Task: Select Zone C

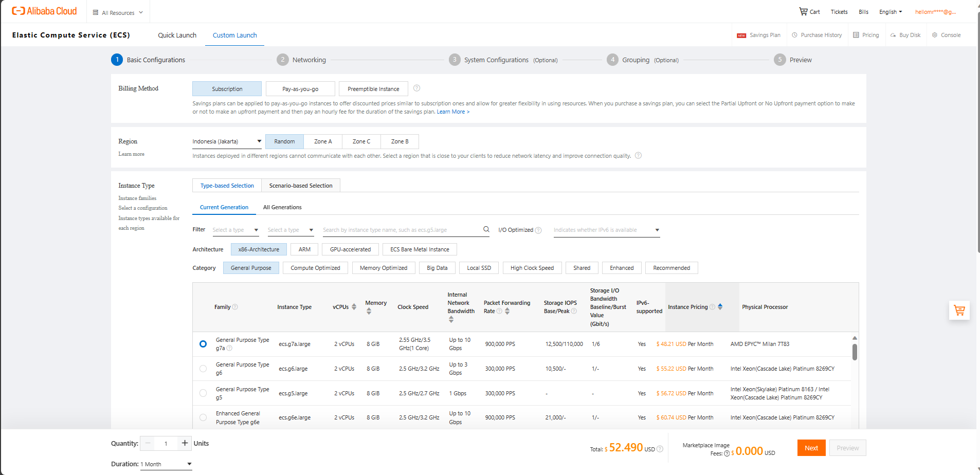Action: (x=361, y=141)
